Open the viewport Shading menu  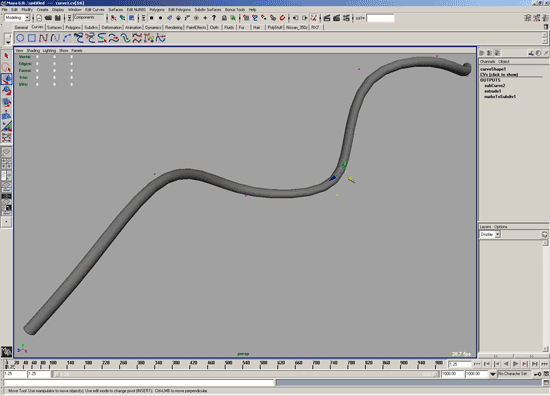[x=33, y=51]
